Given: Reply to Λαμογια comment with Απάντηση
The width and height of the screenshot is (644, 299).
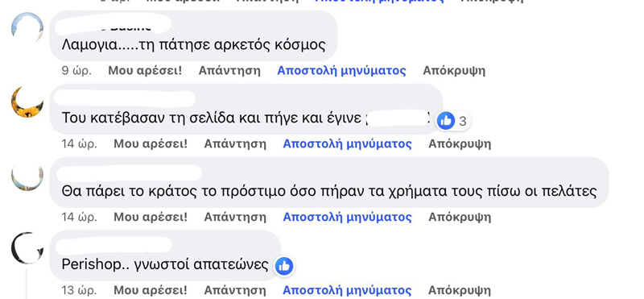Looking at the screenshot, I should point(229,71).
